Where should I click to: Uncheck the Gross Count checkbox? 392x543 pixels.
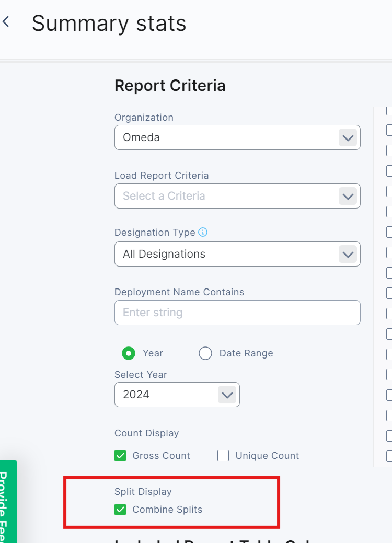pyautogui.click(x=121, y=456)
